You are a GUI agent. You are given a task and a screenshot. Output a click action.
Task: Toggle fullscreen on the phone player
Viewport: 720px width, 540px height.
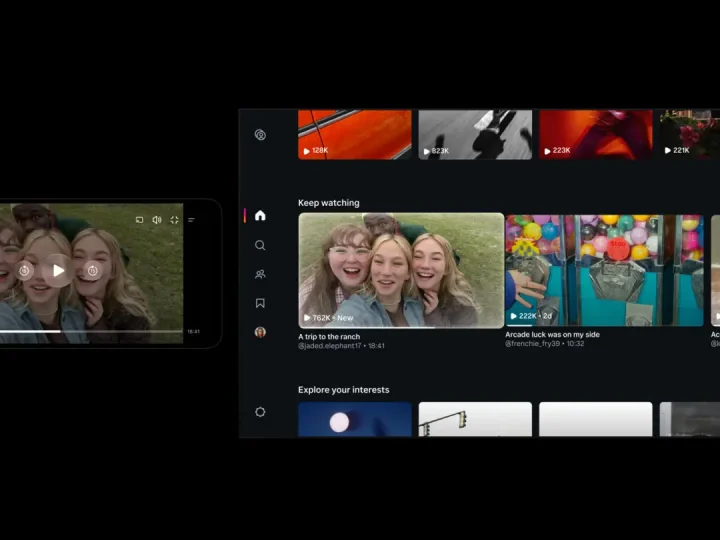point(174,220)
